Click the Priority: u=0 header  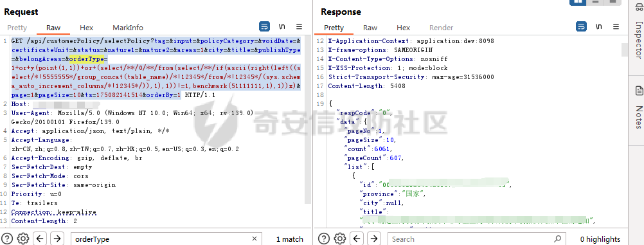[x=36, y=194]
